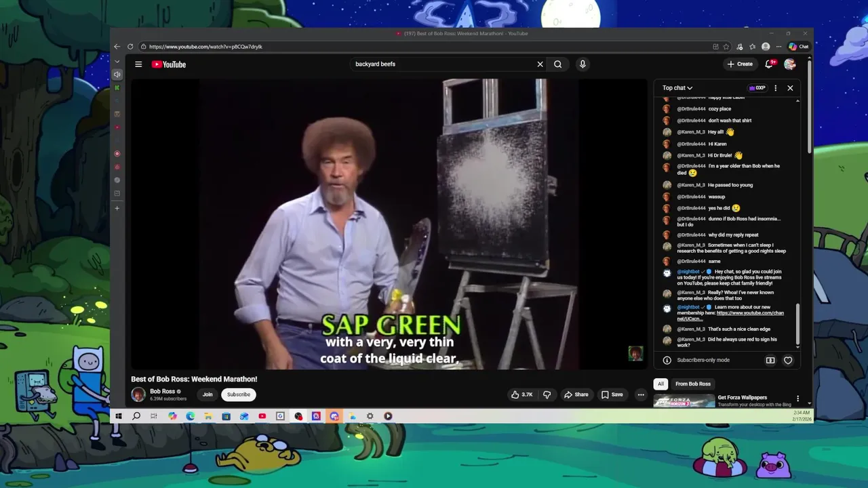868x488 pixels.
Task: Click the browser address bar URL
Action: pyautogui.click(x=205, y=47)
